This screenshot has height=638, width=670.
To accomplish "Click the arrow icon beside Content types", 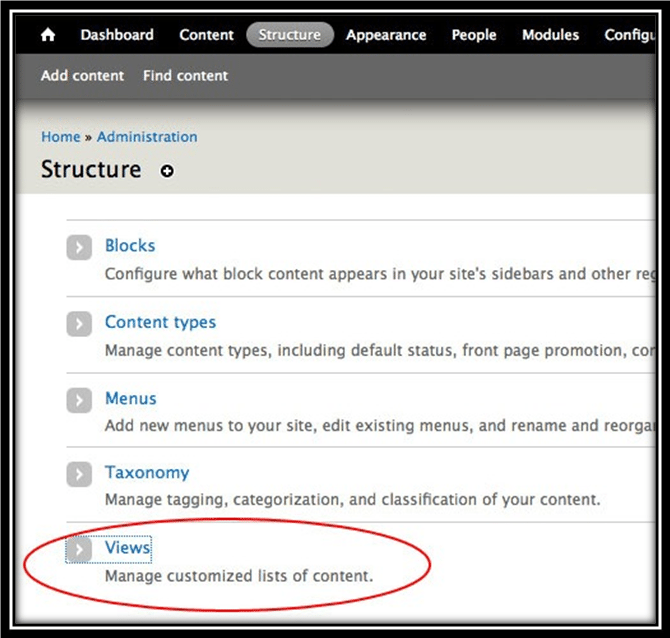I will 79,324.
